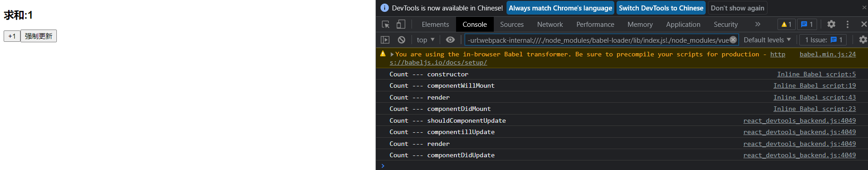Open the source link for componentillUpdate log
This screenshot has width=868, height=170.
[x=799, y=132]
